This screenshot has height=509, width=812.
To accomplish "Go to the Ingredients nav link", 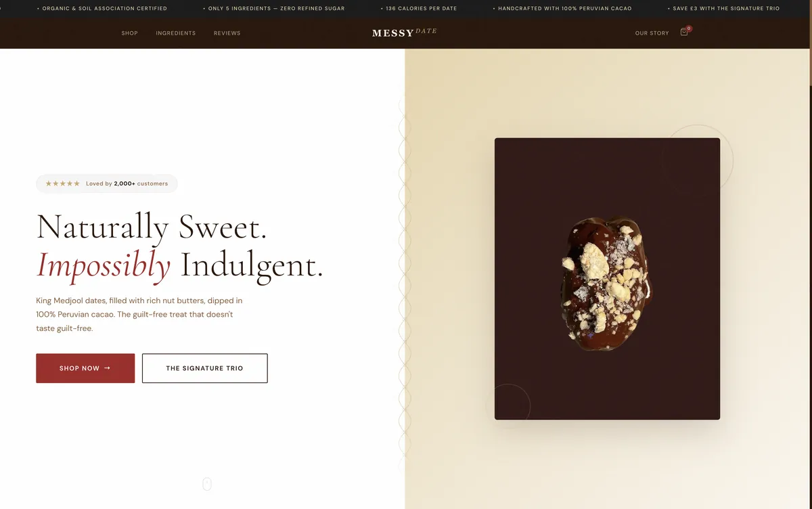I will pyautogui.click(x=176, y=33).
